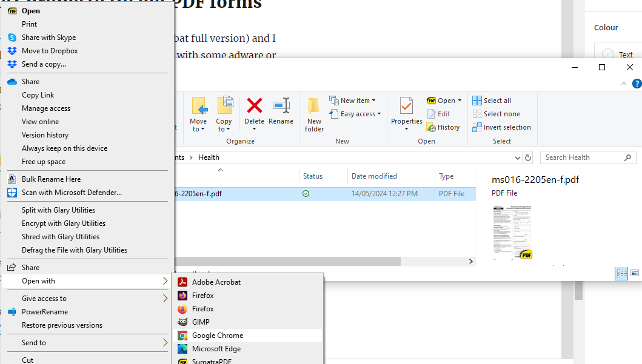
Task: Click the Properties checkmark icon
Action: click(x=406, y=105)
